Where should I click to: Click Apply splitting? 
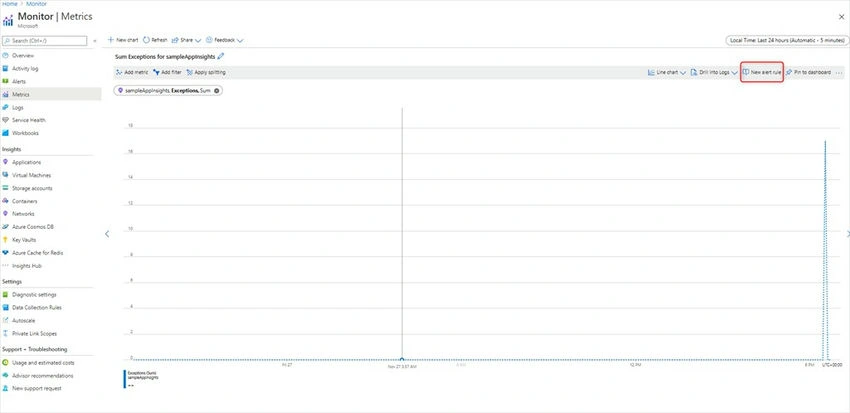[206, 72]
